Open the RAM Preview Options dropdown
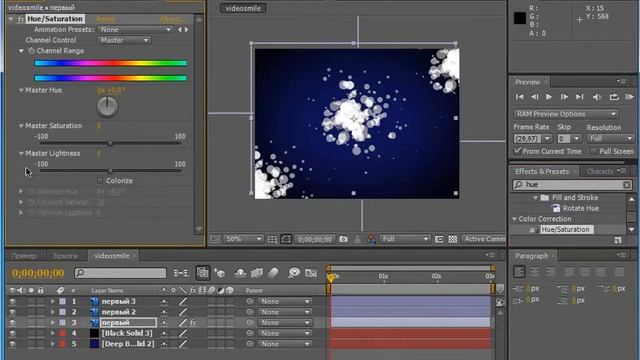Viewport: 640px width, 360px height. click(566, 114)
